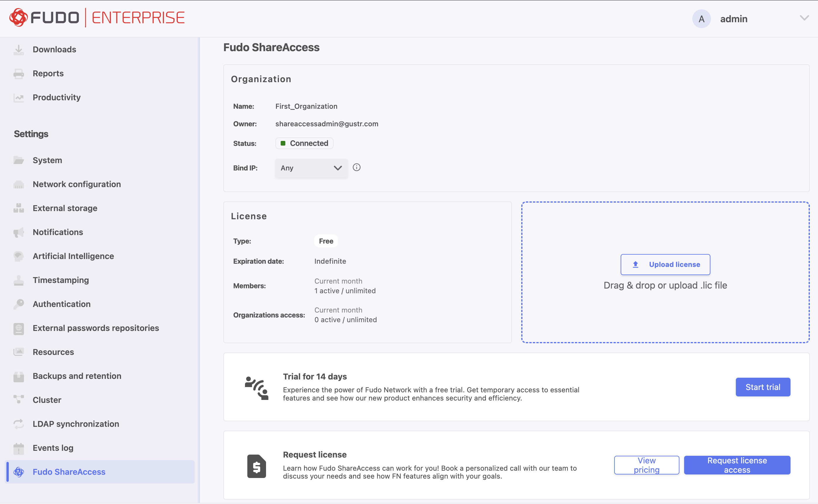
Task: Click Request license access button
Action: coord(737,465)
